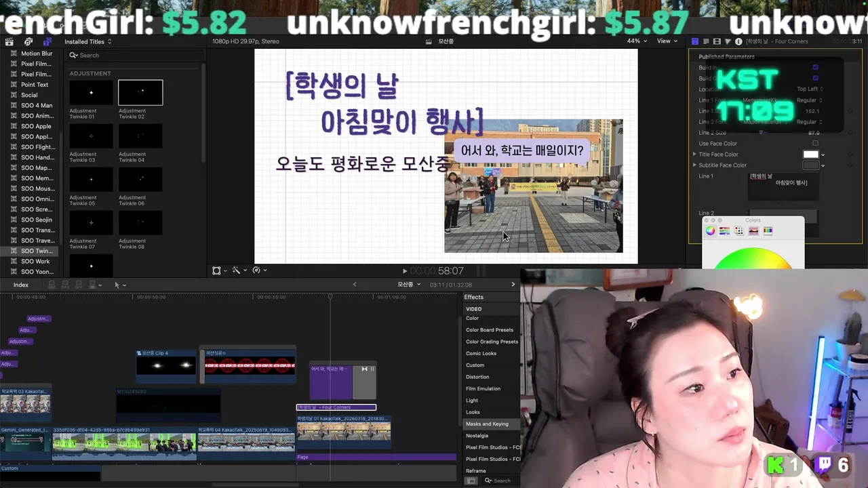Select the Page purple clip in timeline
The width and height of the screenshot is (868, 488).
click(x=376, y=457)
